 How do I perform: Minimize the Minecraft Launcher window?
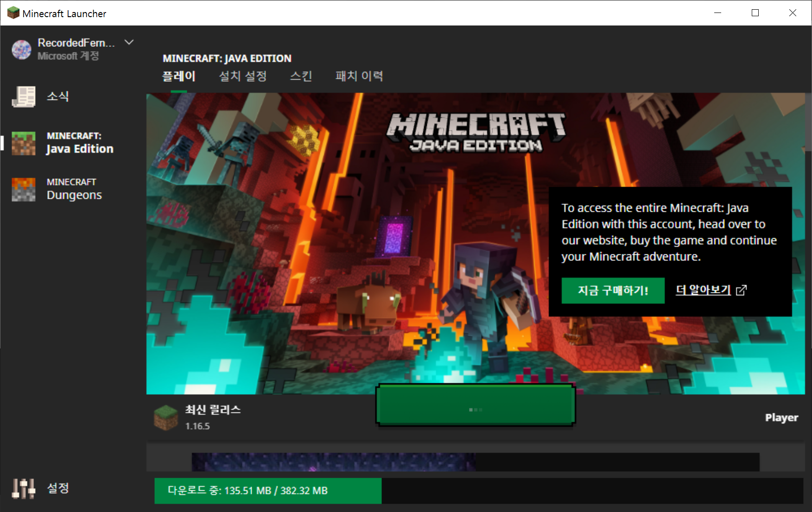[x=717, y=13]
